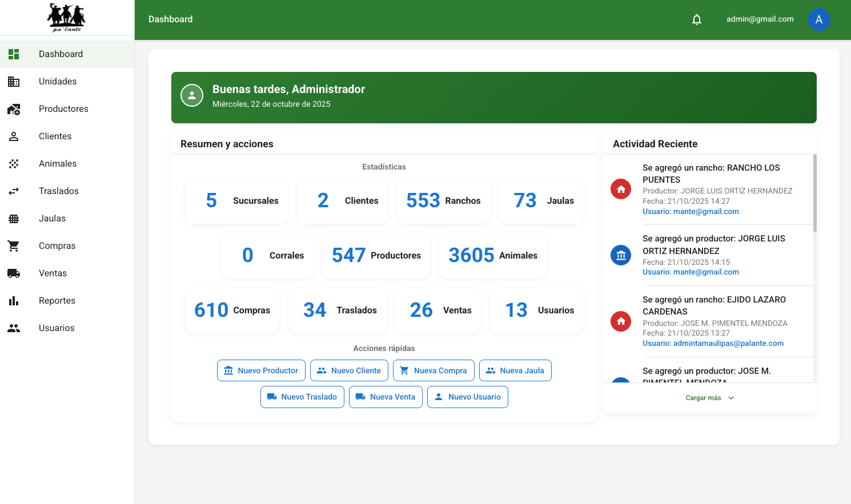The height and width of the screenshot is (504, 851).
Task: Click the Reportes bar chart icon
Action: (x=14, y=301)
